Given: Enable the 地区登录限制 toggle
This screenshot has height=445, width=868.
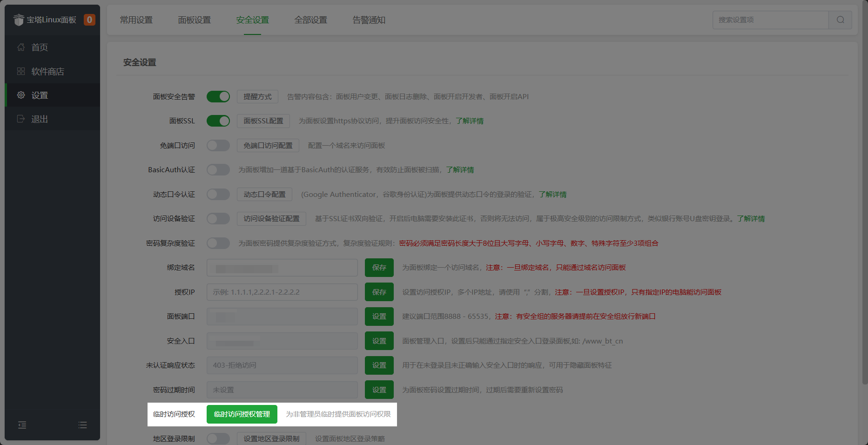Looking at the screenshot, I should (x=218, y=438).
